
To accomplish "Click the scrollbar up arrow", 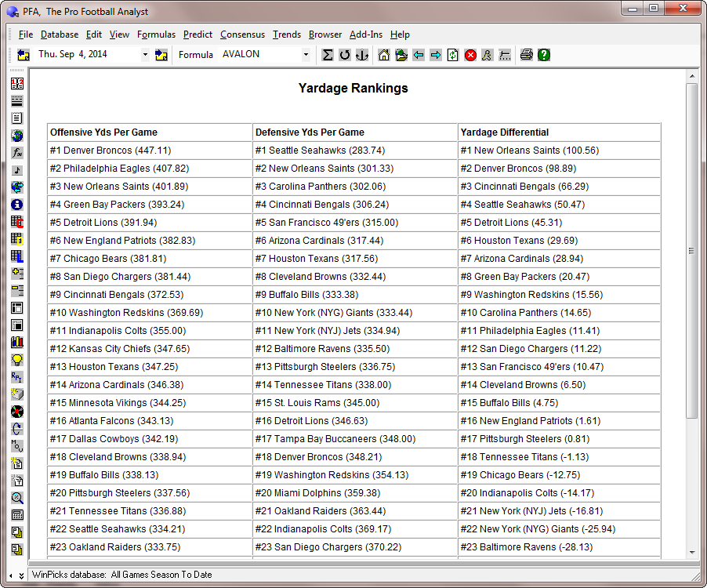I will pos(691,76).
